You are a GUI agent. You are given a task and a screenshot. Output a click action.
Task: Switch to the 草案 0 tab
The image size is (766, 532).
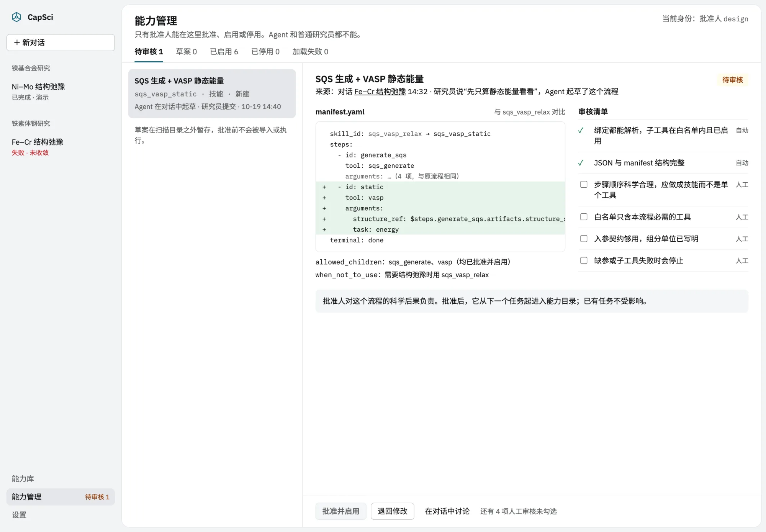point(186,52)
